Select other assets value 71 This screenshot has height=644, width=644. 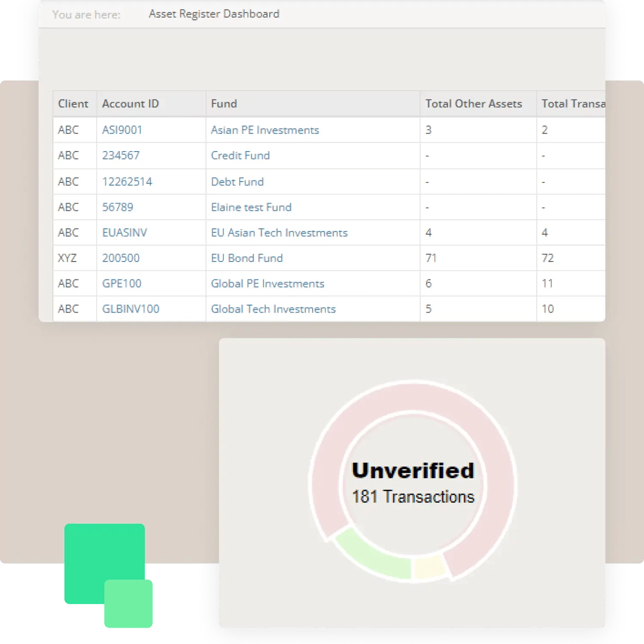[x=431, y=258]
